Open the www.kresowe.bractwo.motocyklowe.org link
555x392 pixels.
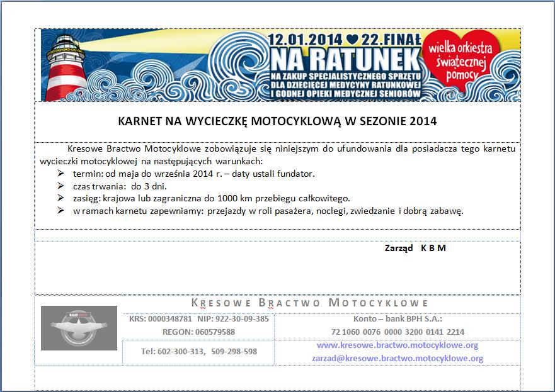(x=397, y=345)
